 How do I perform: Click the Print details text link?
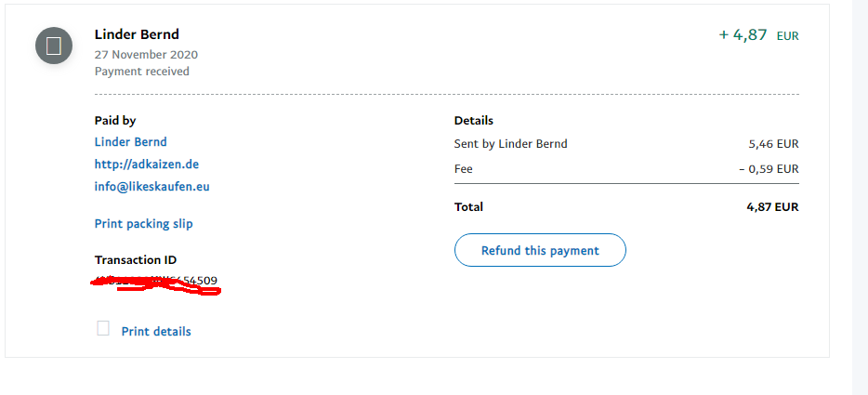156,332
